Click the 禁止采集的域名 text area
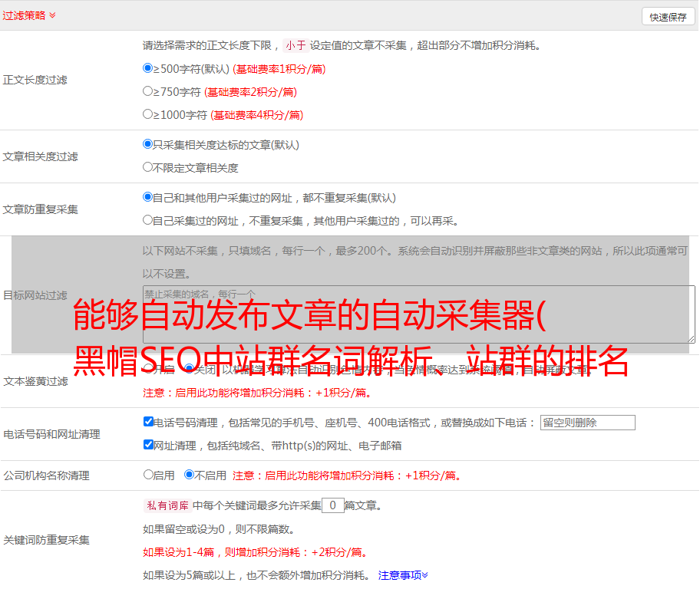Screen dimensions: 700x589 pyautogui.click(x=418, y=314)
